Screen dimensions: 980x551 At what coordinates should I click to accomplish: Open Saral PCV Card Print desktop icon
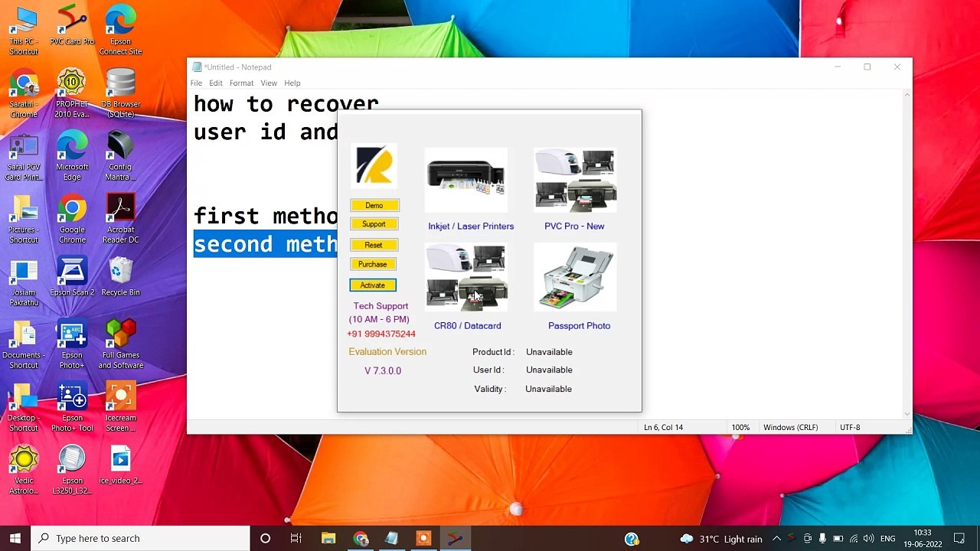(24, 156)
